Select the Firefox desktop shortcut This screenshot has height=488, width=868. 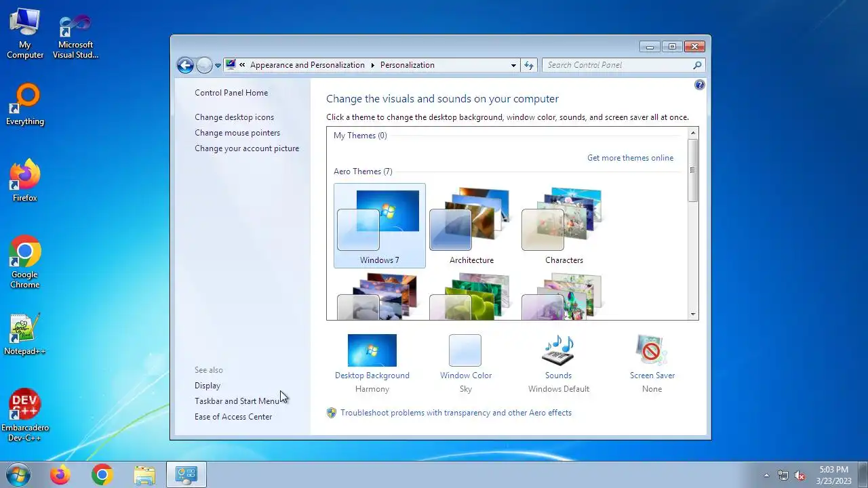25,181
